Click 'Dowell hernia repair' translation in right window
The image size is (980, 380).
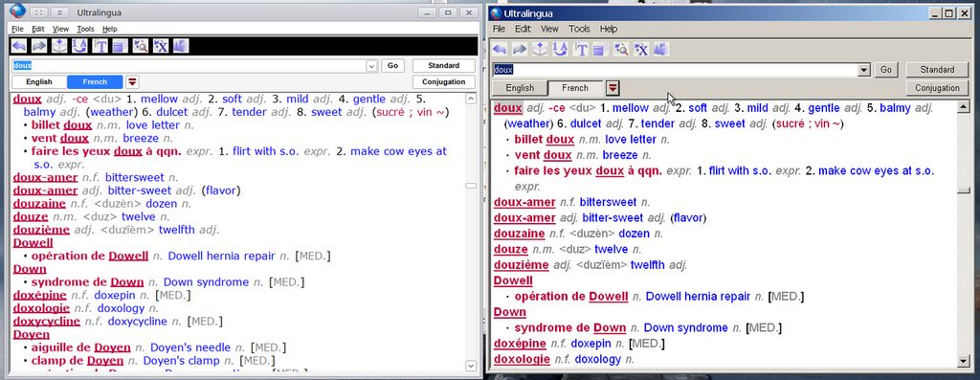point(698,297)
